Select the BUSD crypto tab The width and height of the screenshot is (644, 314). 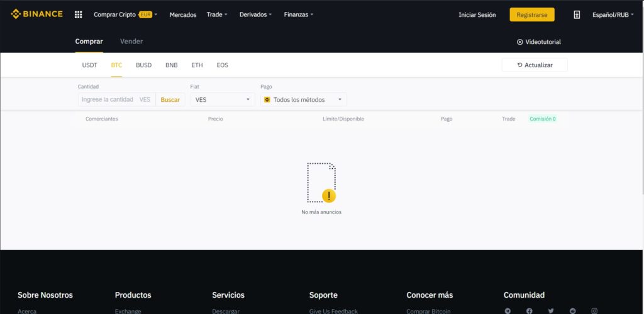coord(144,65)
